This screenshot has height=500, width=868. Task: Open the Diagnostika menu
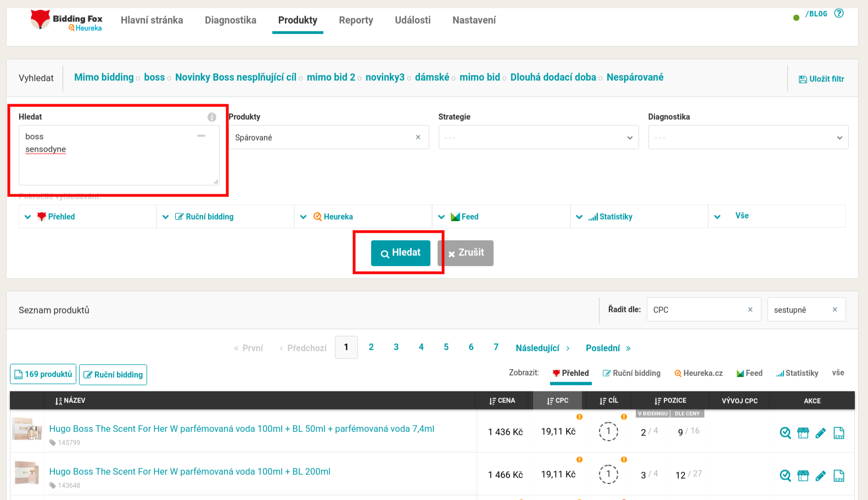(231, 20)
